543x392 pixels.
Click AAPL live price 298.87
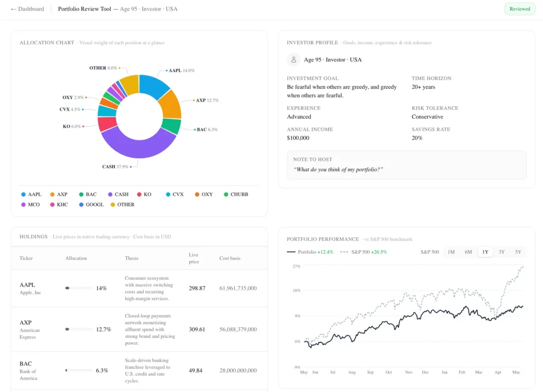click(x=197, y=288)
